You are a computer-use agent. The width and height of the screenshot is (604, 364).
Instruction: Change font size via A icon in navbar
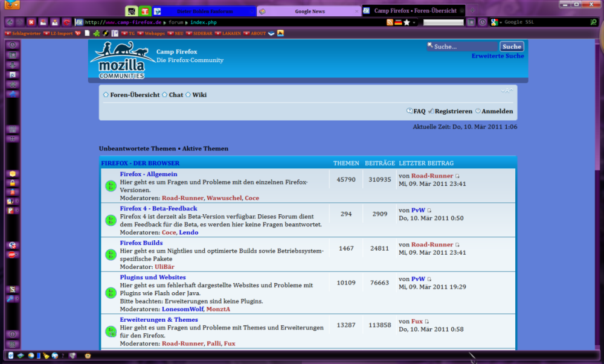coord(507,91)
